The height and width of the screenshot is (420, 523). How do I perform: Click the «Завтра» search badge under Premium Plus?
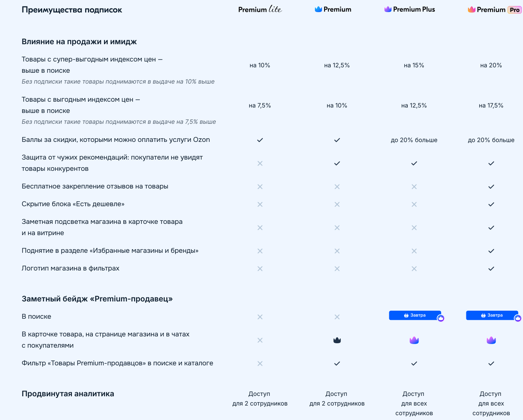click(415, 316)
